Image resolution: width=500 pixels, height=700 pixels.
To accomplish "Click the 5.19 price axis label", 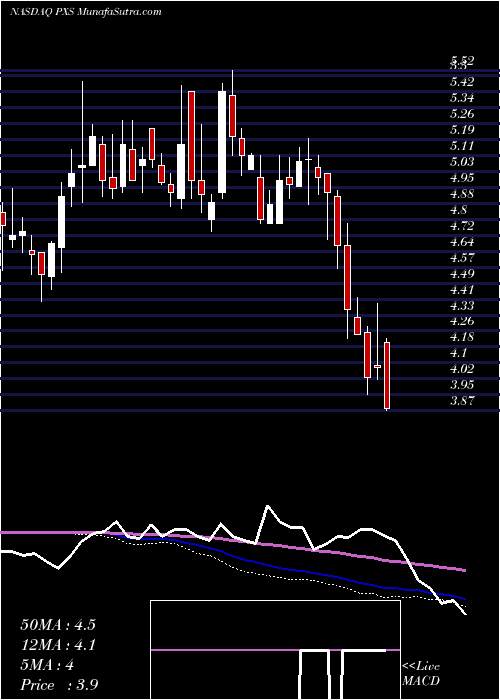I will point(462,130).
